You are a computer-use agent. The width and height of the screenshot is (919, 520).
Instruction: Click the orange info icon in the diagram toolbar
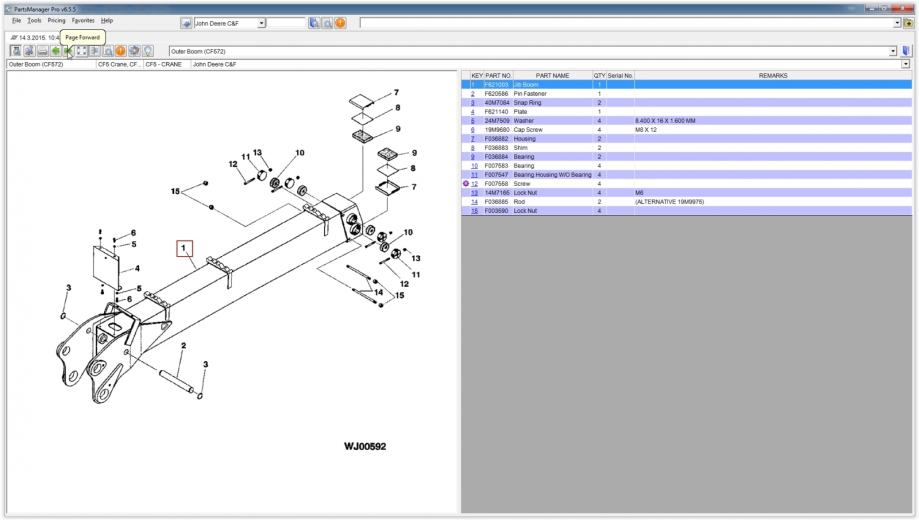click(x=120, y=51)
